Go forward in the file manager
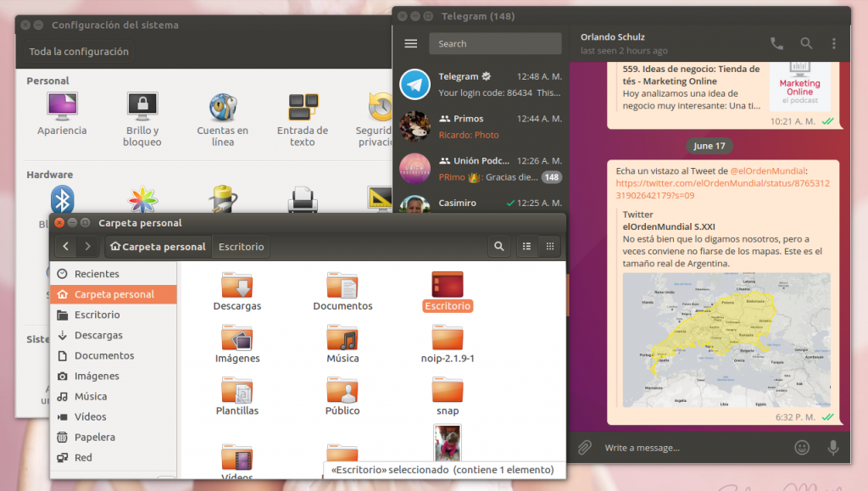 coord(87,246)
